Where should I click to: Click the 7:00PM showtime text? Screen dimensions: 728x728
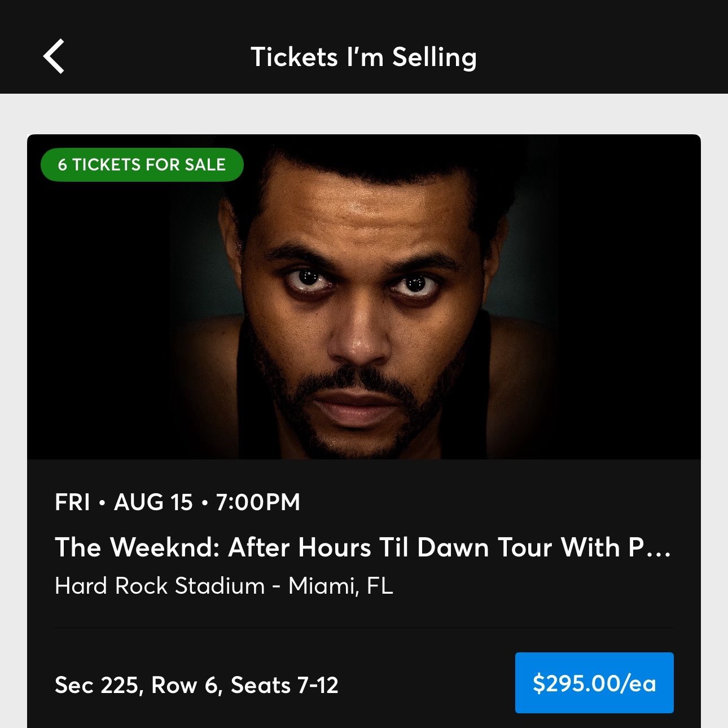point(258,502)
